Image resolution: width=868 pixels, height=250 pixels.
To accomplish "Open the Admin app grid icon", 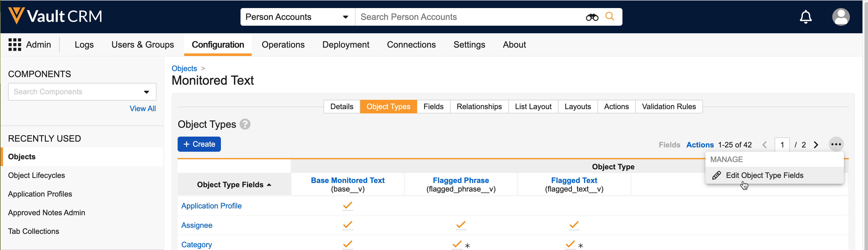I will (x=15, y=45).
